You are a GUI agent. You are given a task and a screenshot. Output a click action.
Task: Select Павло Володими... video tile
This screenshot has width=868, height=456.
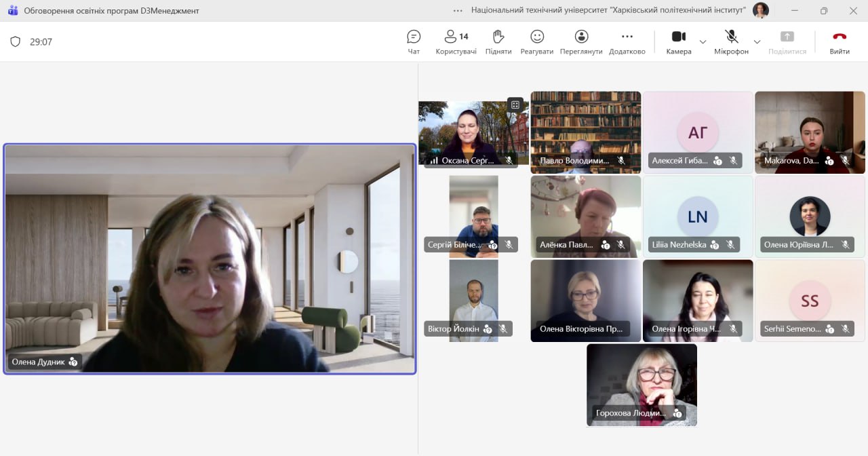pyautogui.click(x=586, y=132)
